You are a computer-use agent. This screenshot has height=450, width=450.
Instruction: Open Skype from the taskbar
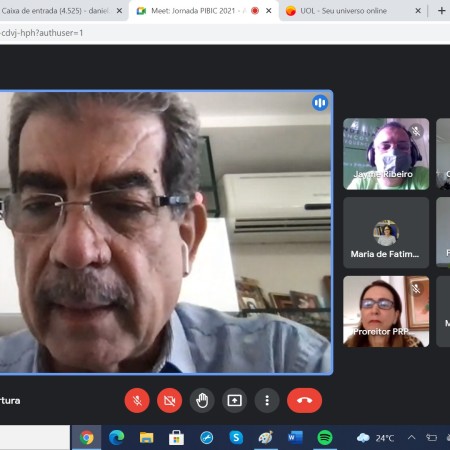[x=236, y=437]
